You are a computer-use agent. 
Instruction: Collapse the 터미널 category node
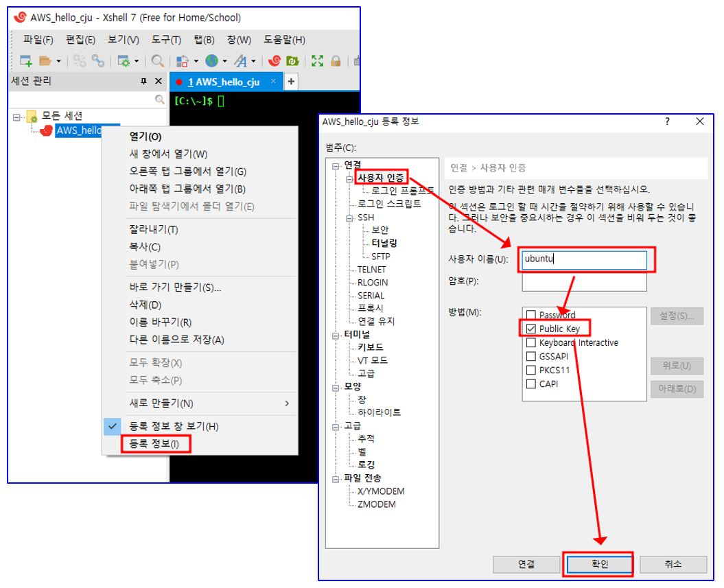coord(336,336)
